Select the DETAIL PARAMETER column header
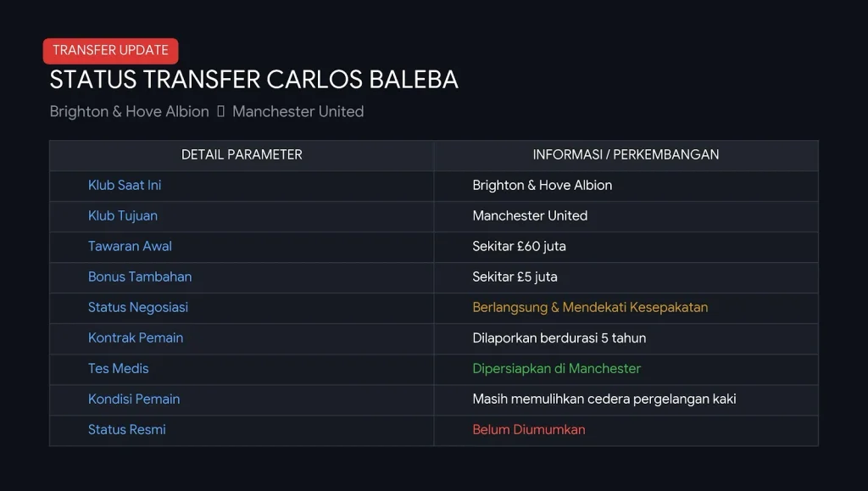Image resolution: width=868 pixels, height=491 pixels. coord(242,155)
